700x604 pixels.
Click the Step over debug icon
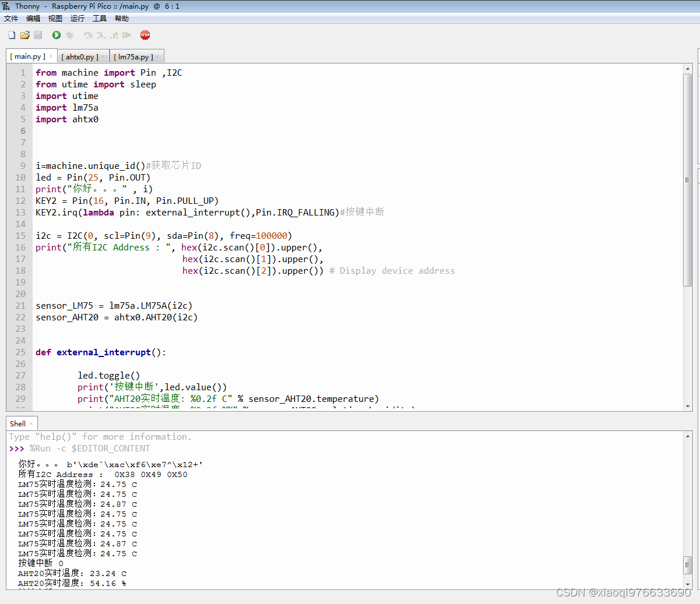[x=88, y=35]
